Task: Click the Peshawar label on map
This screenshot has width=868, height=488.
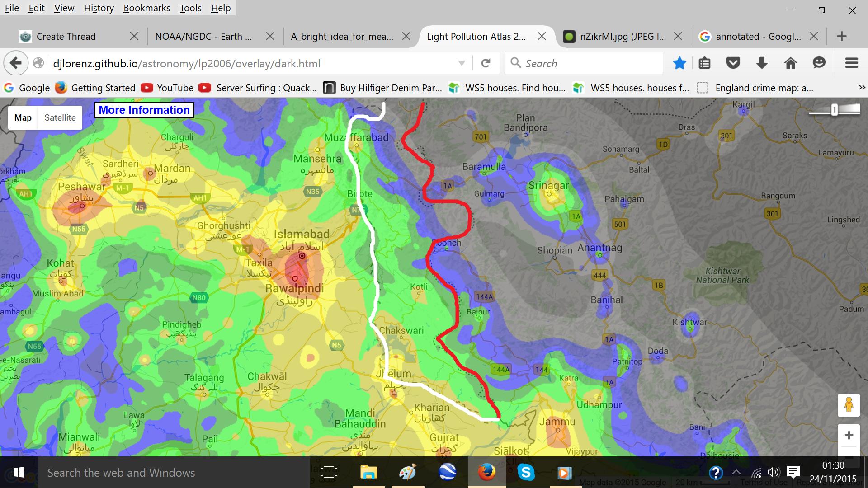Action: point(82,186)
